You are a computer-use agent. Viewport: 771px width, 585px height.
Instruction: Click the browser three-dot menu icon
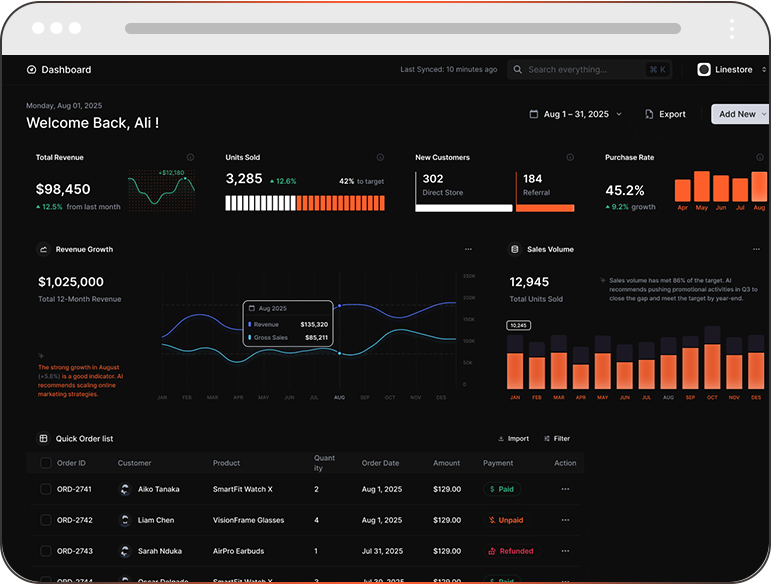[x=732, y=29]
